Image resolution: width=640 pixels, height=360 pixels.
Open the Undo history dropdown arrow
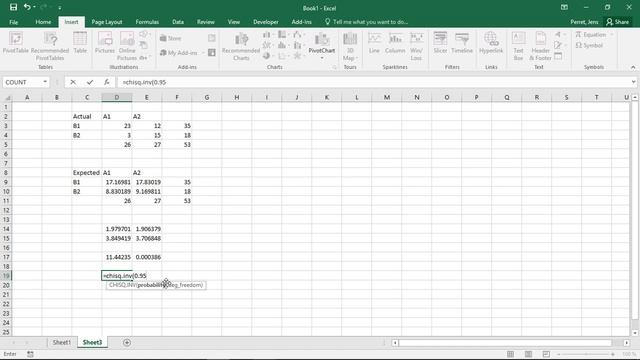point(34,7)
